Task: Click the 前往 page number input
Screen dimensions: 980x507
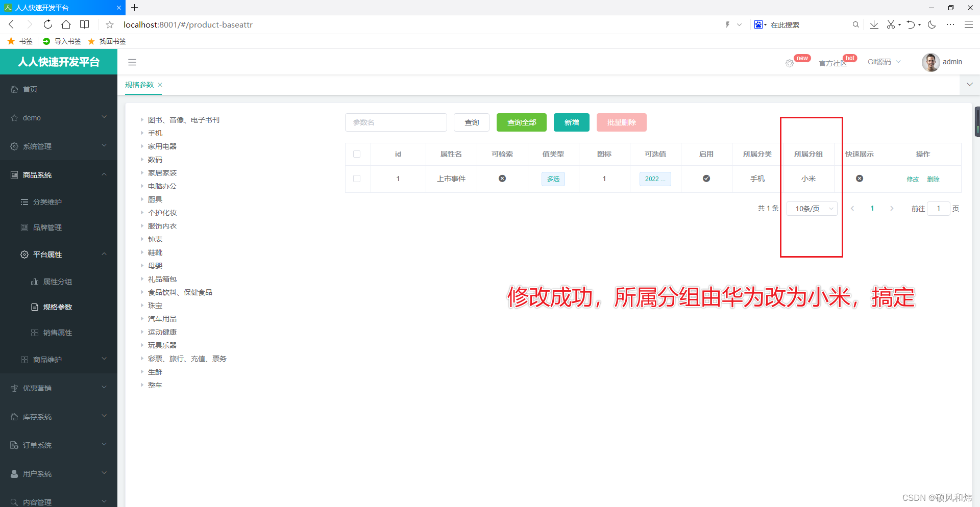Action: click(938, 209)
